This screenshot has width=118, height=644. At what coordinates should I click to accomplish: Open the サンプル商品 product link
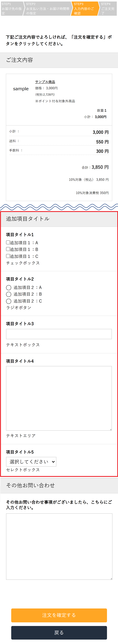click(x=45, y=82)
